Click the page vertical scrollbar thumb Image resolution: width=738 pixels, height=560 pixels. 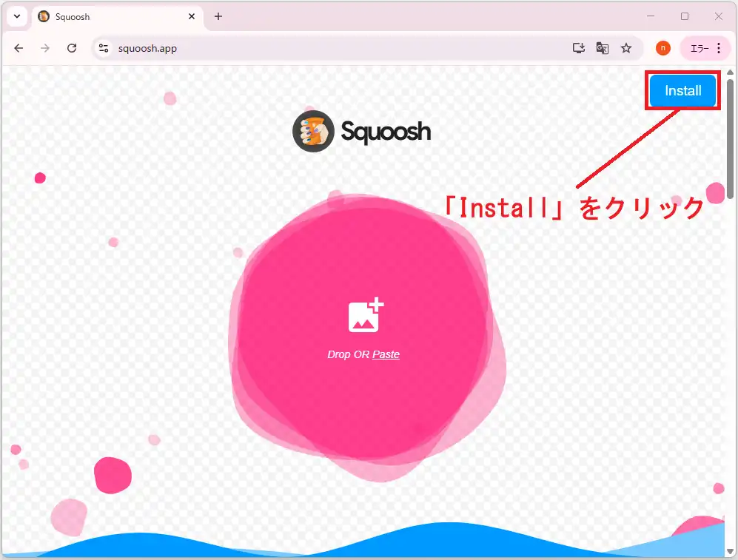pos(730,139)
